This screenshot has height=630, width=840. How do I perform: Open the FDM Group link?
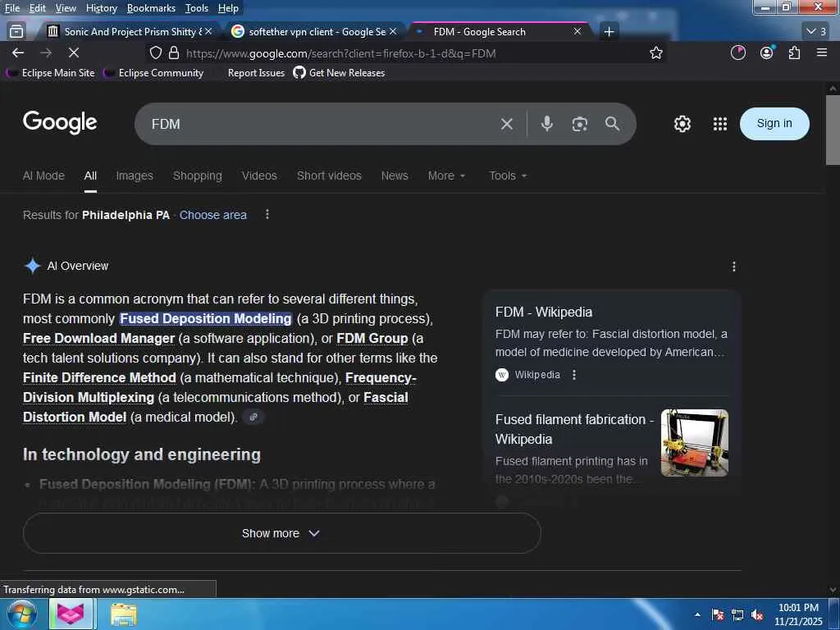tap(372, 339)
